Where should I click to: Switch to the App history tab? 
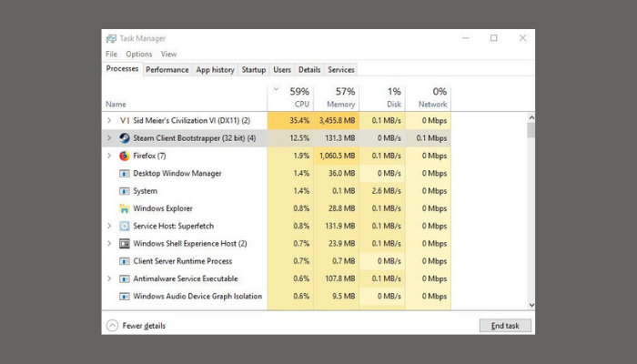click(215, 70)
